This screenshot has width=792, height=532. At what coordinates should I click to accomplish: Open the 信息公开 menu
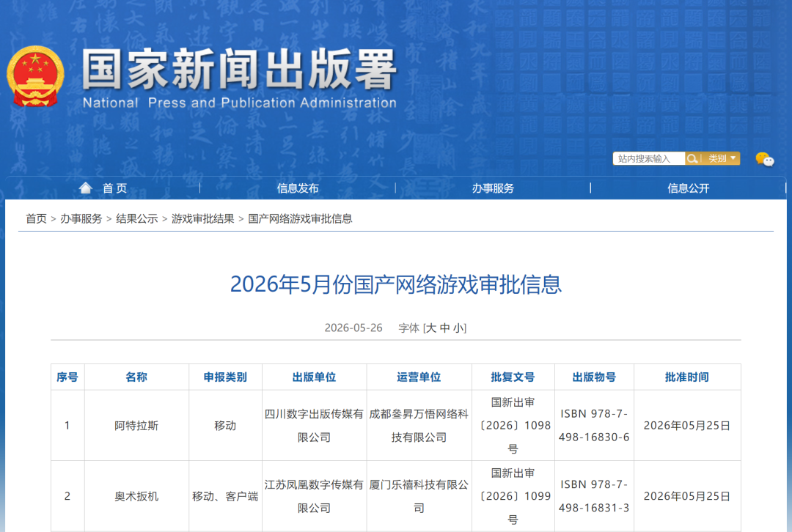pyautogui.click(x=688, y=188)
